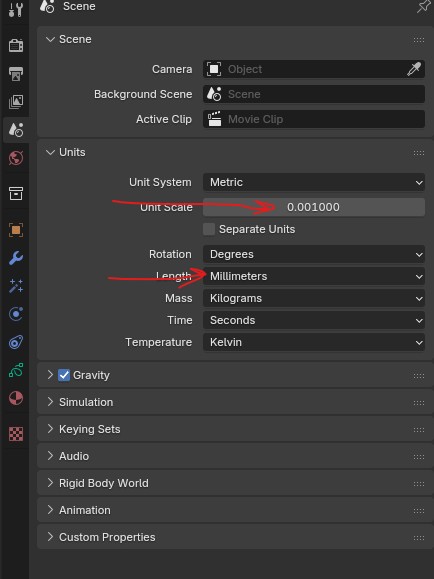
Task: Click the Camera Object field
Action: pyautogui.click(x=314, y=69)
